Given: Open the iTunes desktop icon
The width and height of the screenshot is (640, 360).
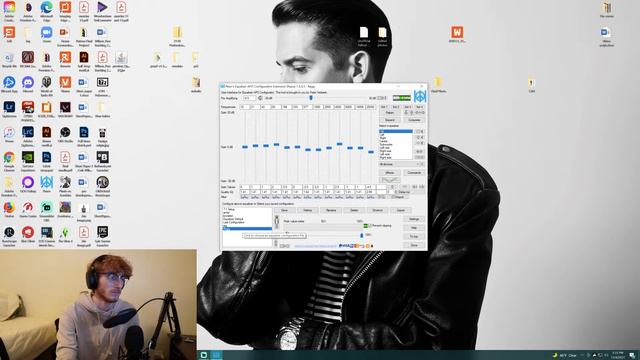Looking at the screenshot, I should click(x=9, y=135).
